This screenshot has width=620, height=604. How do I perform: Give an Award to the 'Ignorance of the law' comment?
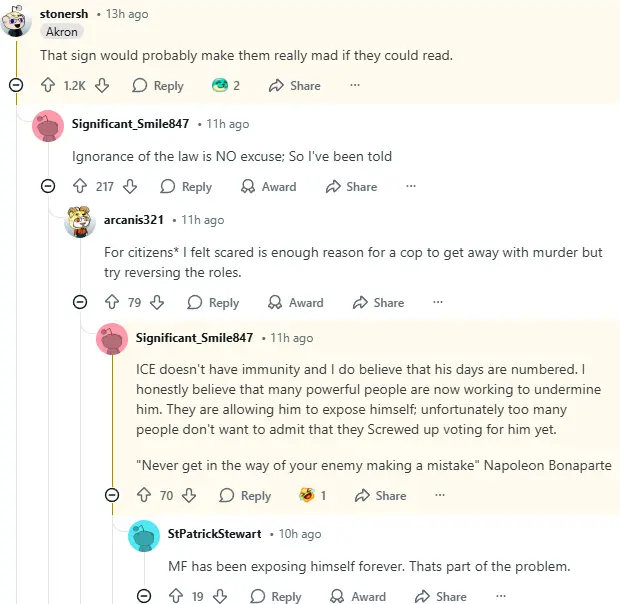coord(269,187)
